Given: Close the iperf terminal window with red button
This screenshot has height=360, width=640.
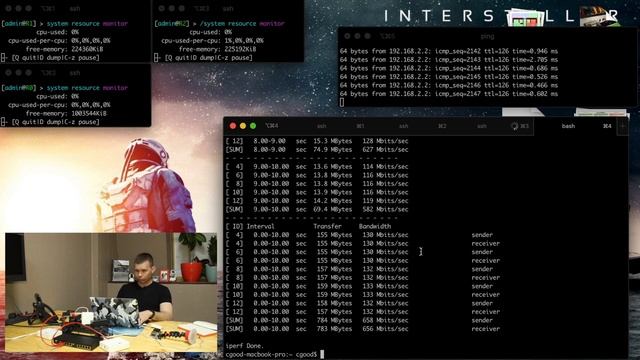Looking at the screenshot, I should tap(233, 126).
